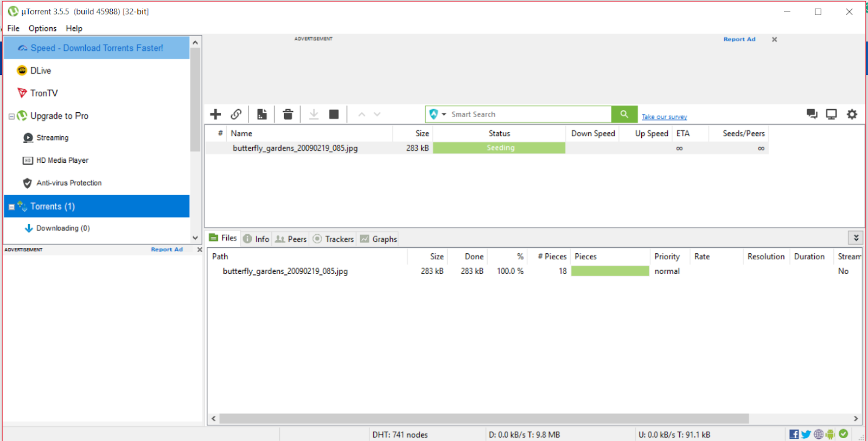
Task: Select Speed - Download Torrents Faster! entry
Action: tap(97, 48)
